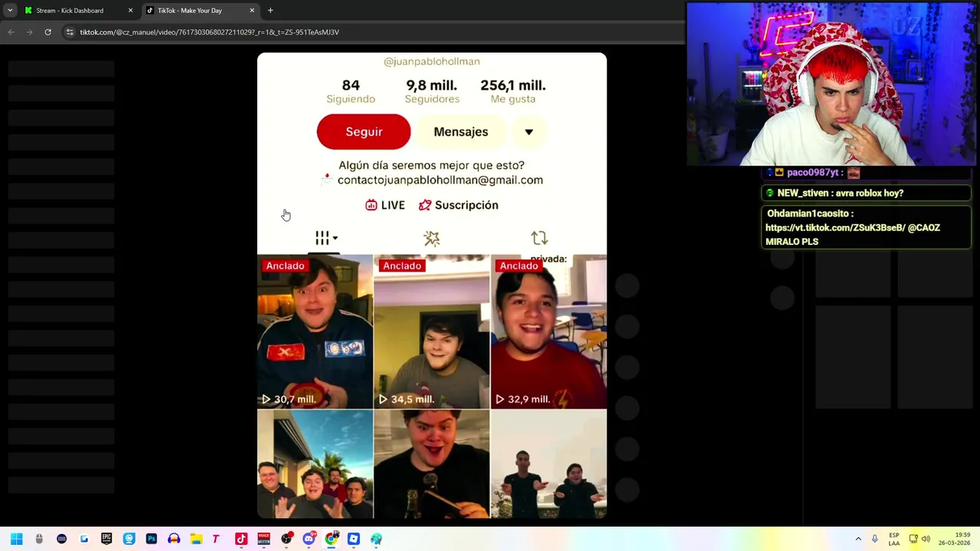Click NEW_stiven chat message
This screenshot has height=551, width=980.
click(866, 194)
